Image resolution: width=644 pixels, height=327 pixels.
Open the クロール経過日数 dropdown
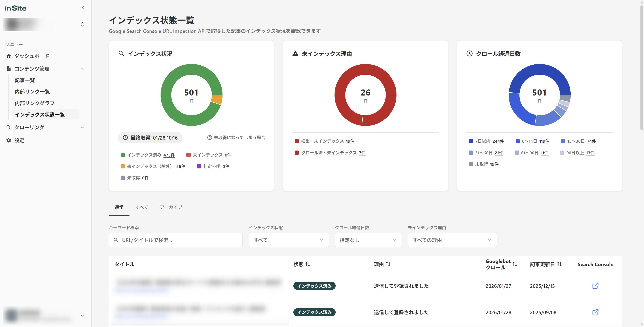[368, 240]
